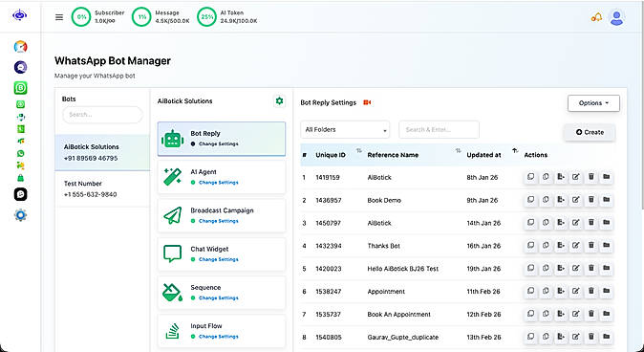644x352 pixels.
Task: Click Change Settings under Sequence
Action: tap(218, 297)
